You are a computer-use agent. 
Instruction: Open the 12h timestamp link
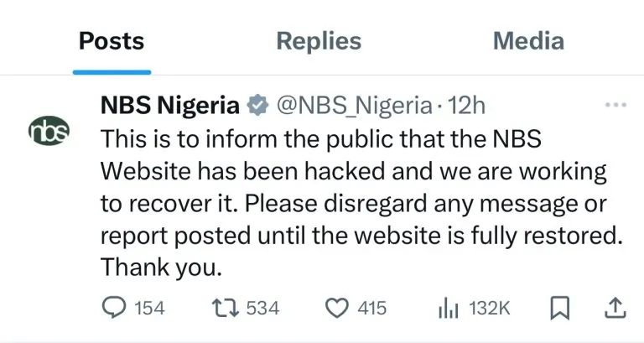pyautogui.click(x=468, y=106)
